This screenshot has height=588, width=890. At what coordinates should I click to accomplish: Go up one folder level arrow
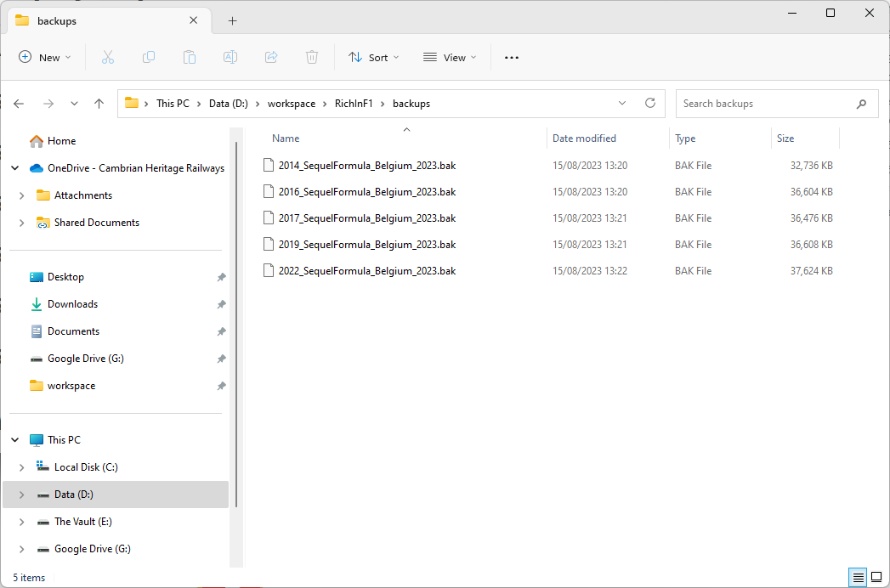[99, 104]
